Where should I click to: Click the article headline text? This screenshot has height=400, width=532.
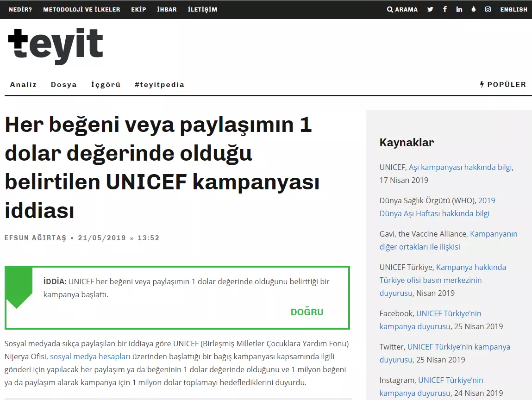[162, 167]
